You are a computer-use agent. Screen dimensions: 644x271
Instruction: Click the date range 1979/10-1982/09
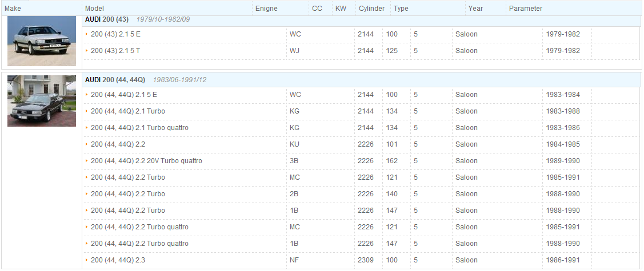coord(163,19)
